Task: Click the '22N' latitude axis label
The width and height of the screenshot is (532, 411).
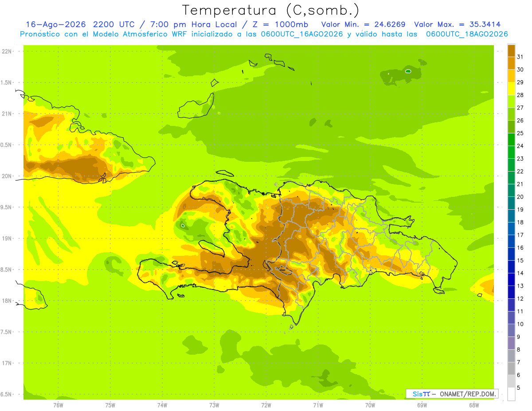Action: (8, 51)
